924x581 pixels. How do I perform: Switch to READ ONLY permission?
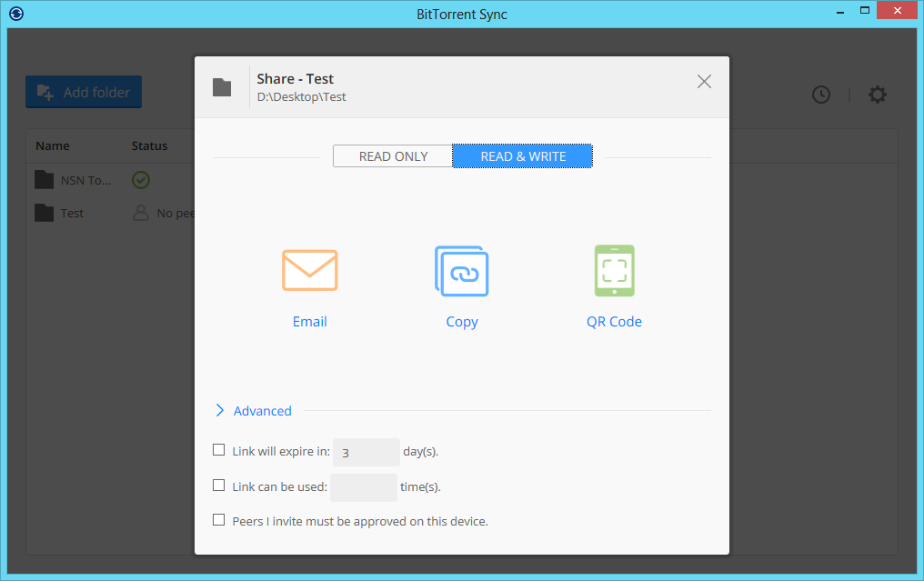[393, 156]
